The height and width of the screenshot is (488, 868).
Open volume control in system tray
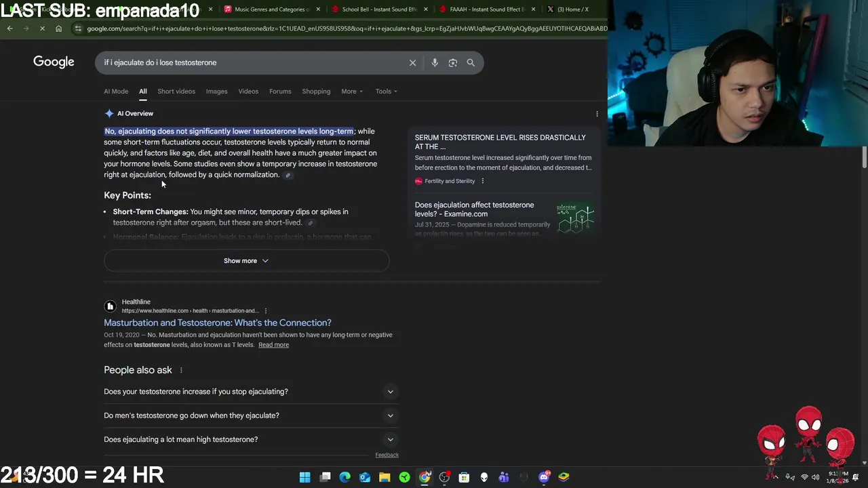pos(815,477)
